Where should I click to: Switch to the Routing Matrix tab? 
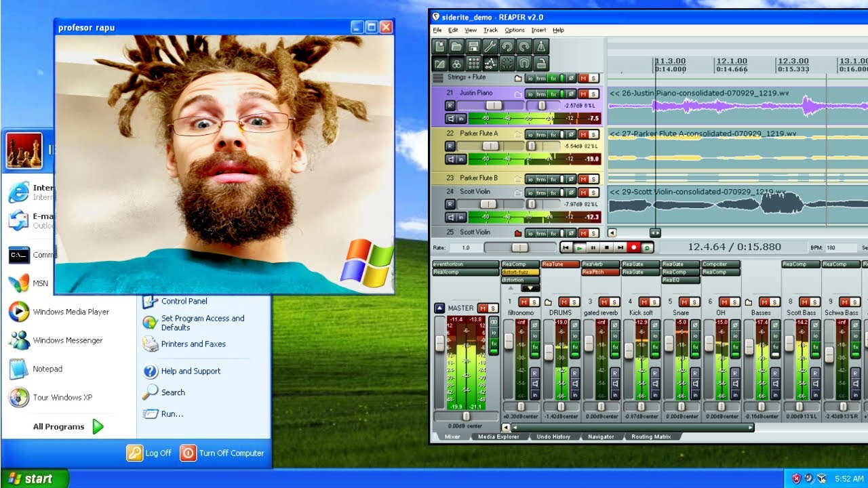click(651, 436)
